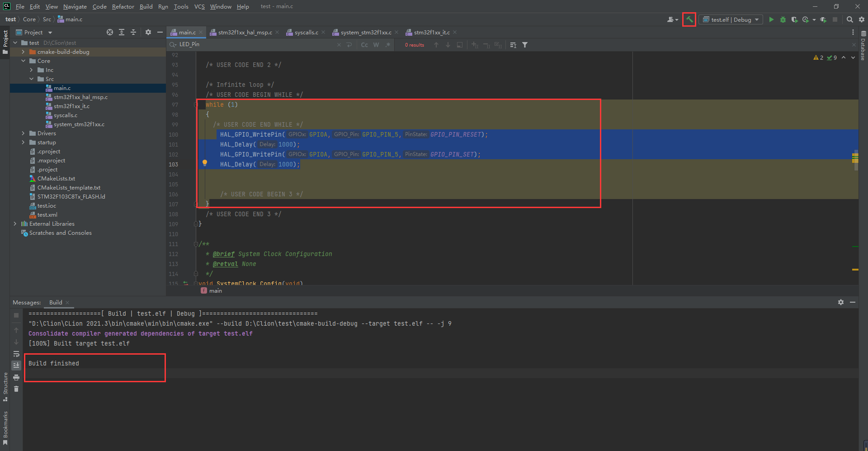This screenshot has width=868, height=451.
Task: Open Project panel options gear
Action: (148, 32)
